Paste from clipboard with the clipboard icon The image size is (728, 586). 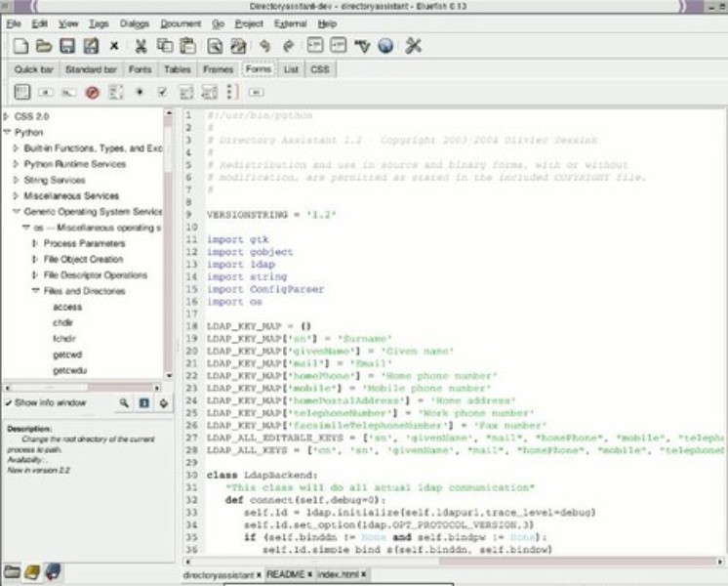(188, 46)
